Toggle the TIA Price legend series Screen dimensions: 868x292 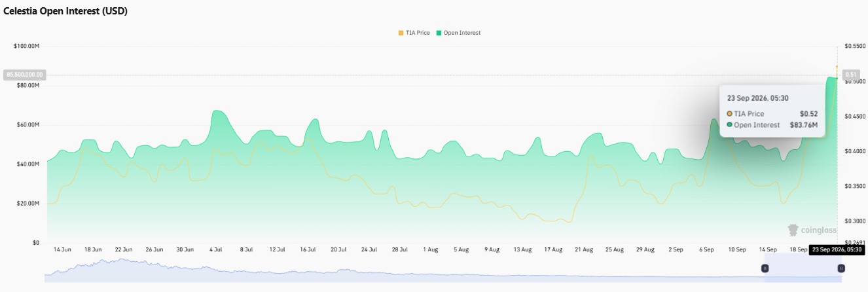click(x=414, y=33)
